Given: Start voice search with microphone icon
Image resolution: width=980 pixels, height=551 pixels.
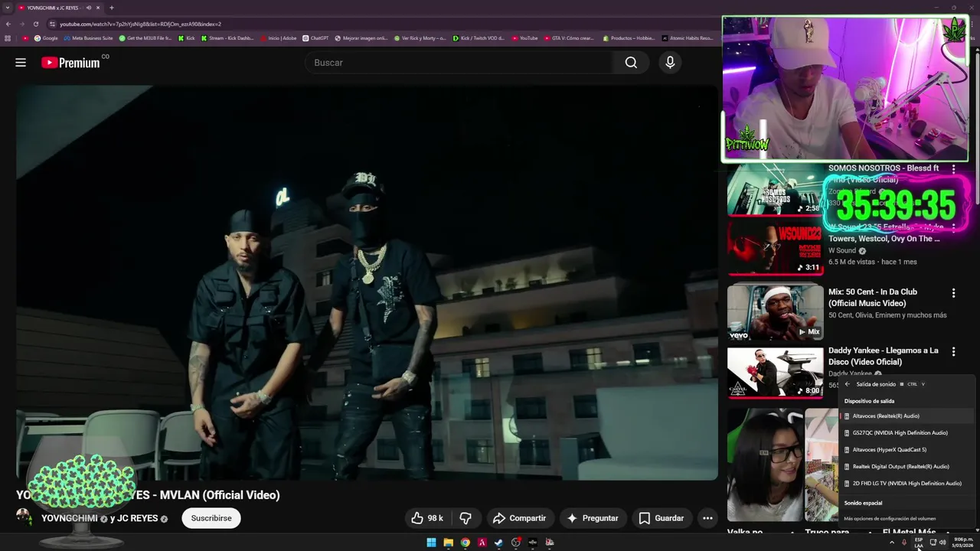Looking at the screenshot, I should 670,63.
